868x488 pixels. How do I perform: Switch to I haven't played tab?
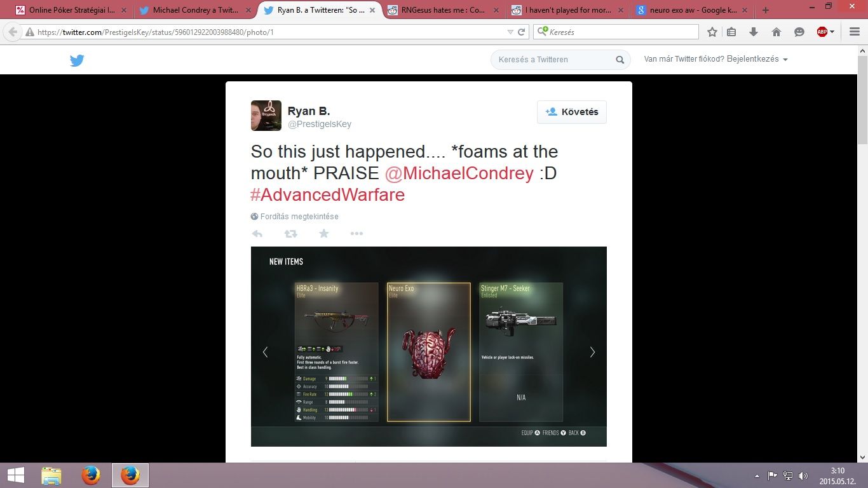(x=569, y=10)
